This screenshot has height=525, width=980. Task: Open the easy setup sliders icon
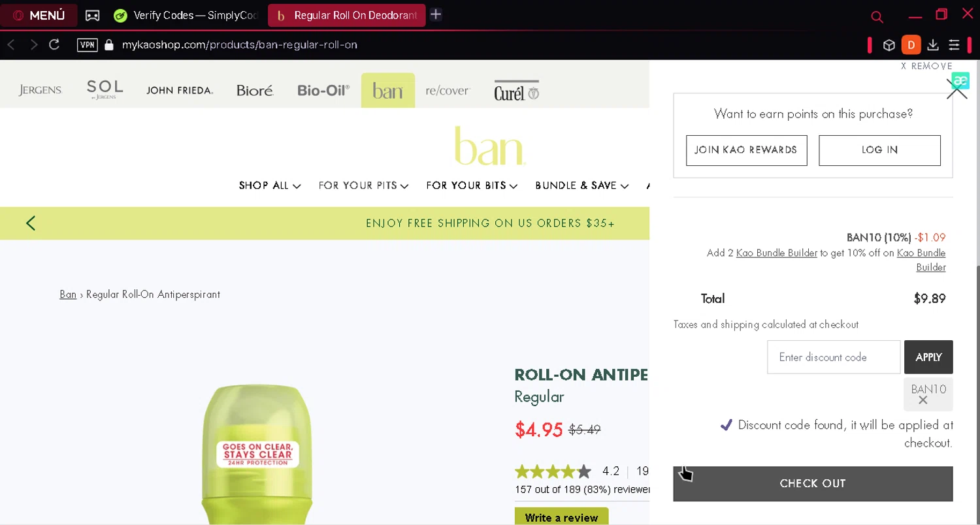click(955, 45)
